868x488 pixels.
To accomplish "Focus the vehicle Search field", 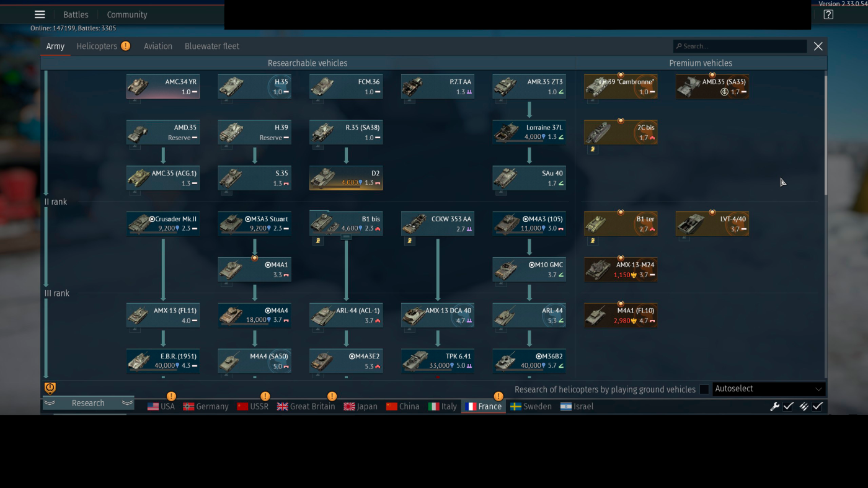I will coord(740,47).
